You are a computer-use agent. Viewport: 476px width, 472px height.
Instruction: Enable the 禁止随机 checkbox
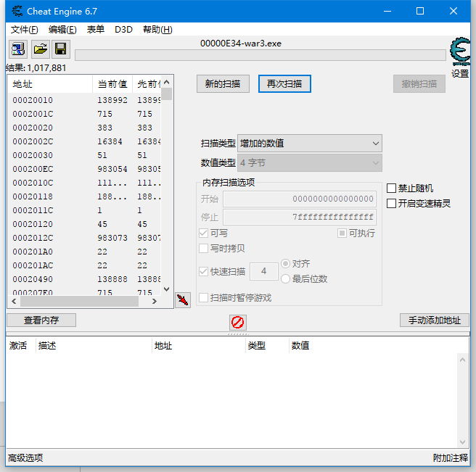tap(391, 188)
